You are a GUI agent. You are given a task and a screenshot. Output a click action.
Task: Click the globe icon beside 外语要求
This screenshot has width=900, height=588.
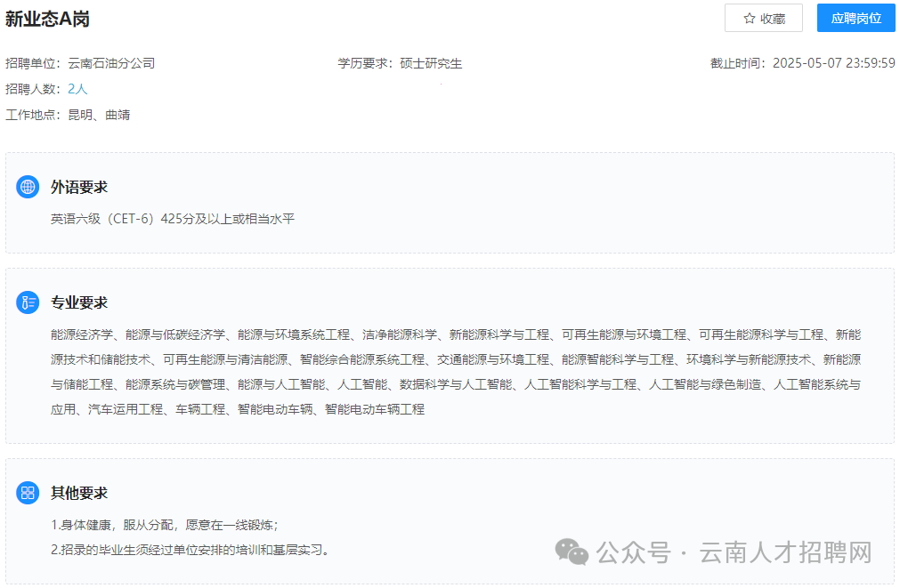point(28,187)
